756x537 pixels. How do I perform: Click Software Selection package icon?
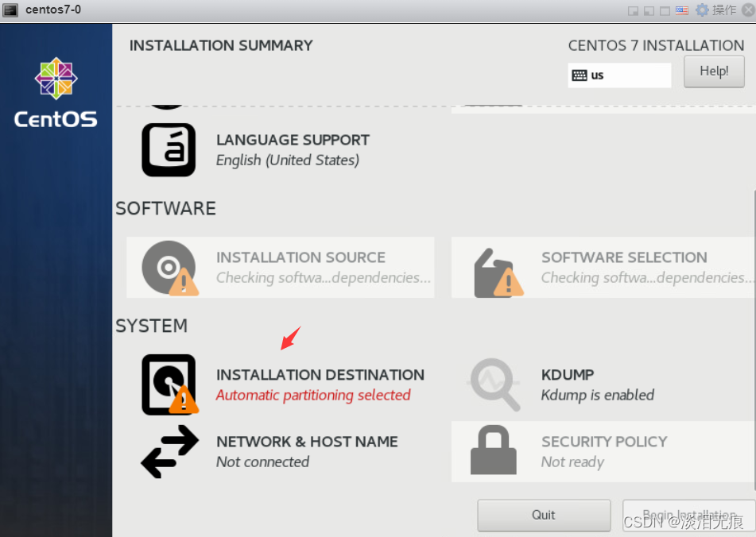(x=498, y=272)
